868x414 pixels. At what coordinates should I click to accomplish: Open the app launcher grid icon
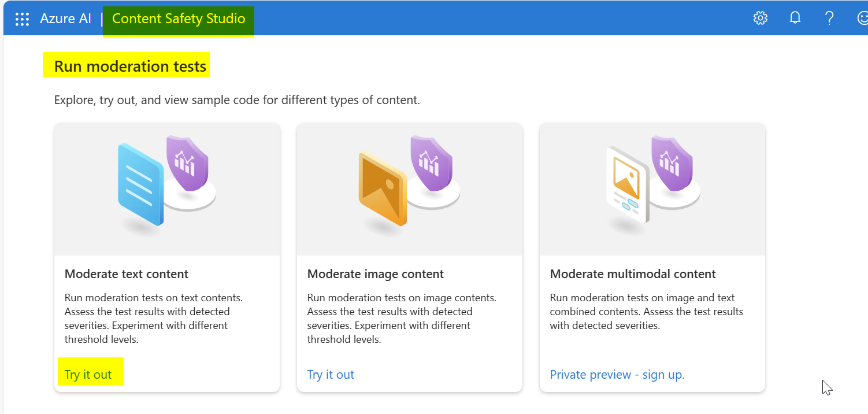[x=22, y=19]
